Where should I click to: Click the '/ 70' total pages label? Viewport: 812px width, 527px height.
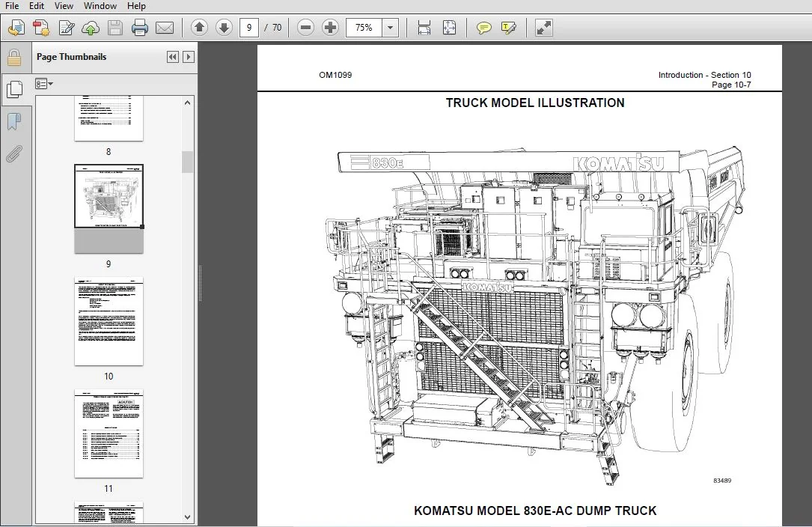click(x=273, y=28)
